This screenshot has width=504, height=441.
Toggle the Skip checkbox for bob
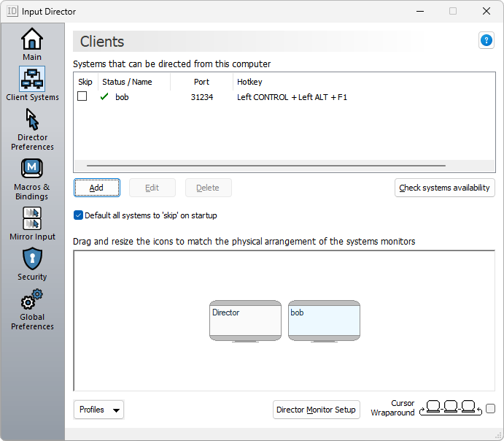click(x=82, y=96)
